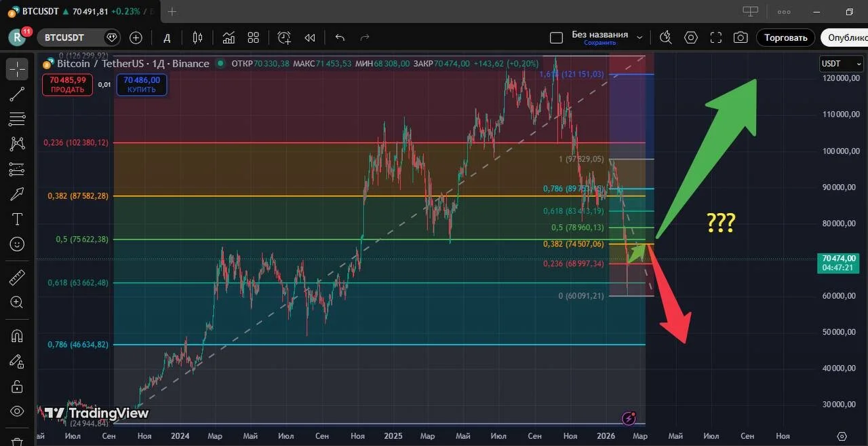Screen dimensions: 868x446
Task: Toggle hide all drawings eye
Action: 17,411
